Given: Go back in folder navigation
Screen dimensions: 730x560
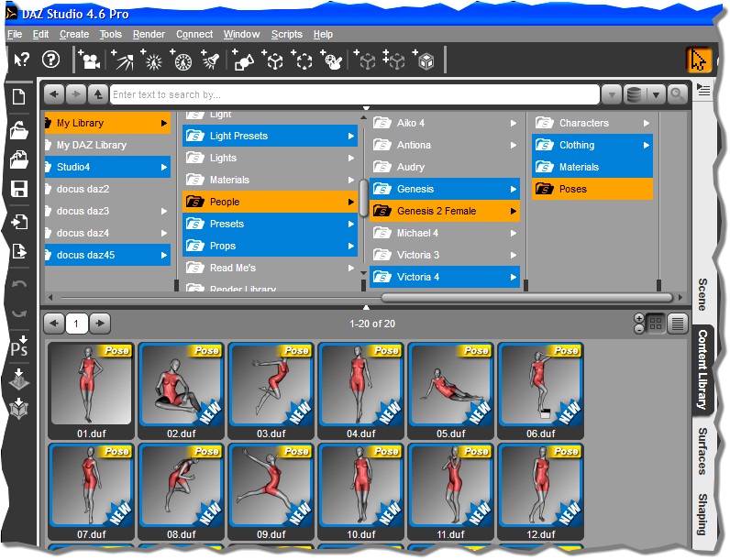Looking at the screenshot, I should (54, 94).
